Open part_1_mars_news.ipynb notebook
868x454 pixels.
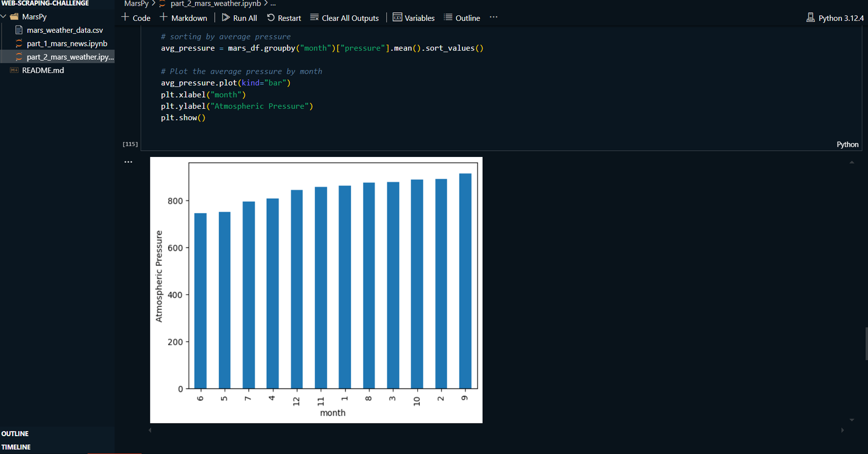tap(66, 43)
